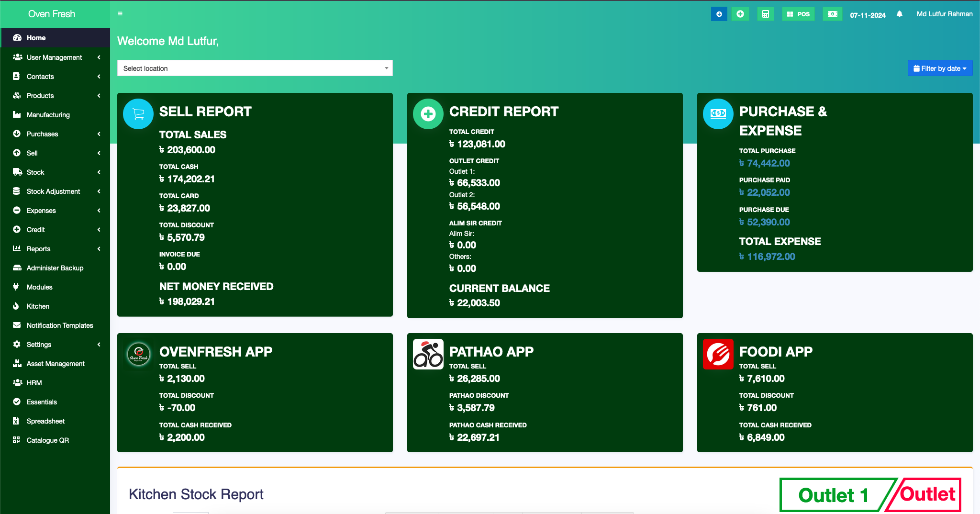
Task: Open the Select location dropdown
Action: [x=255, y=68]
